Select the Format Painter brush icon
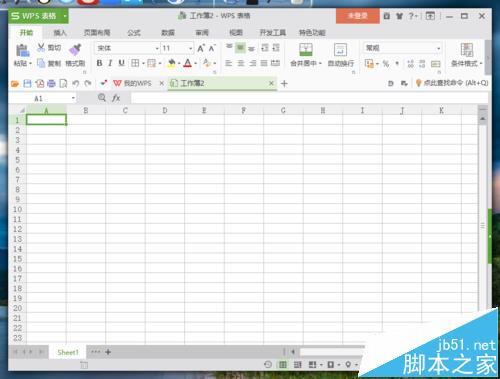500x379 pixels. 75,49
